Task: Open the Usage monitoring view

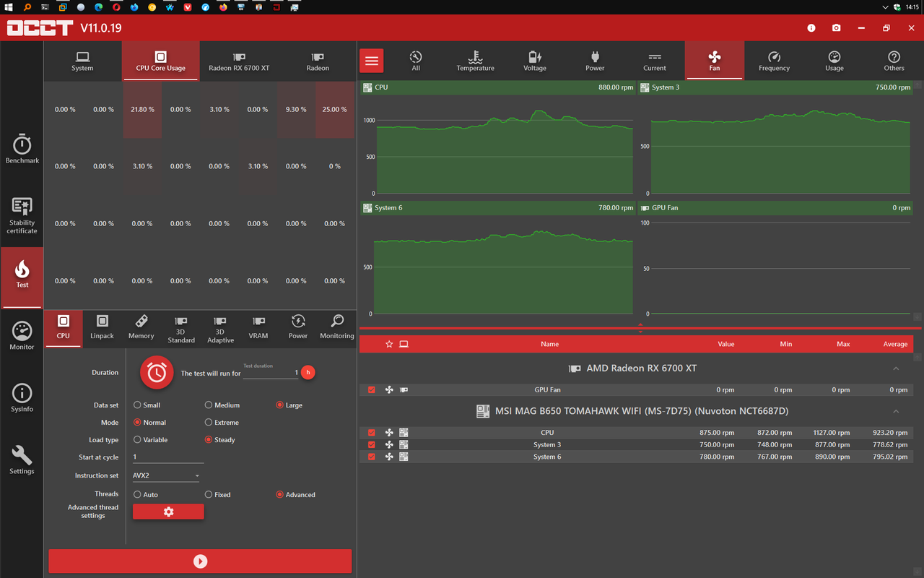Action: tap(834, 61)
